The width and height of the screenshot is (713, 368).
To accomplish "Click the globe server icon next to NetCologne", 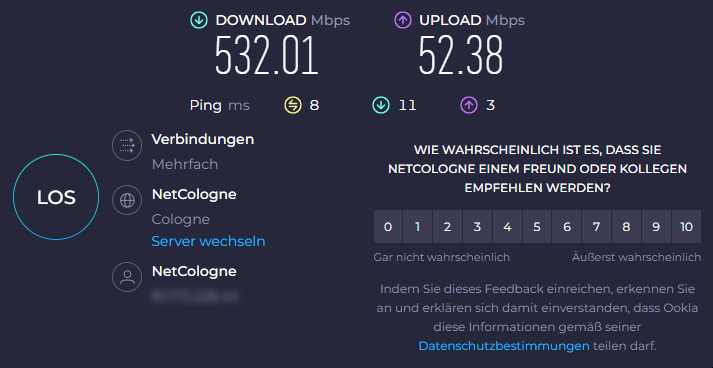I will (x=127, y=200).
